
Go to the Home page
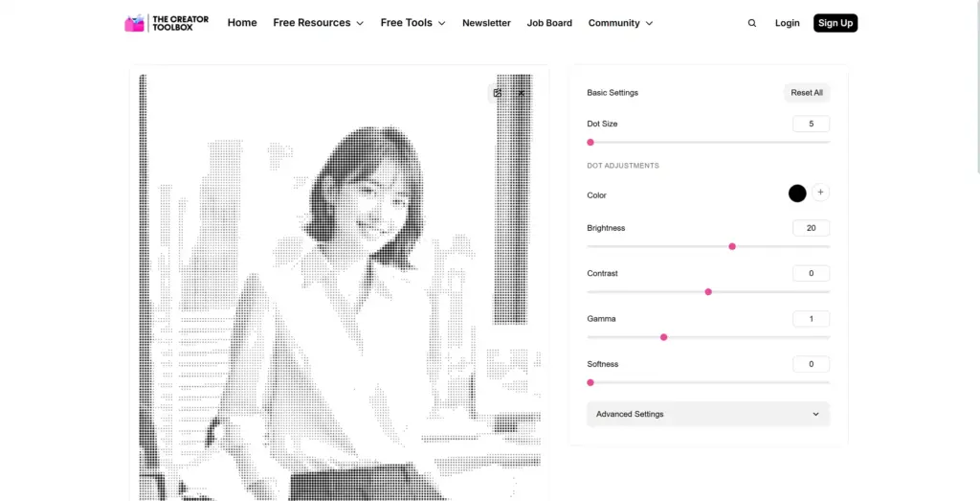pyautogui.click(x=242, y=23)
